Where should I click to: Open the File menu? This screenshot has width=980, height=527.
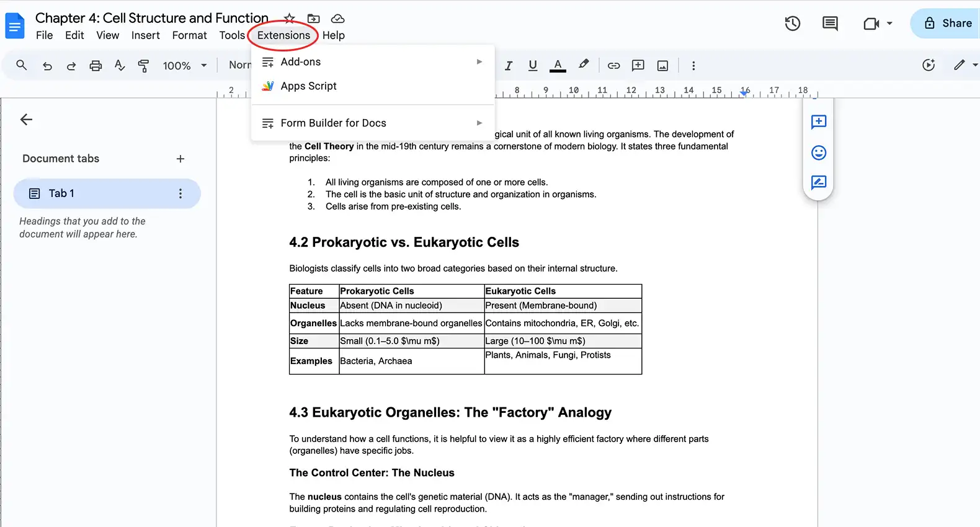pos(44,35)
